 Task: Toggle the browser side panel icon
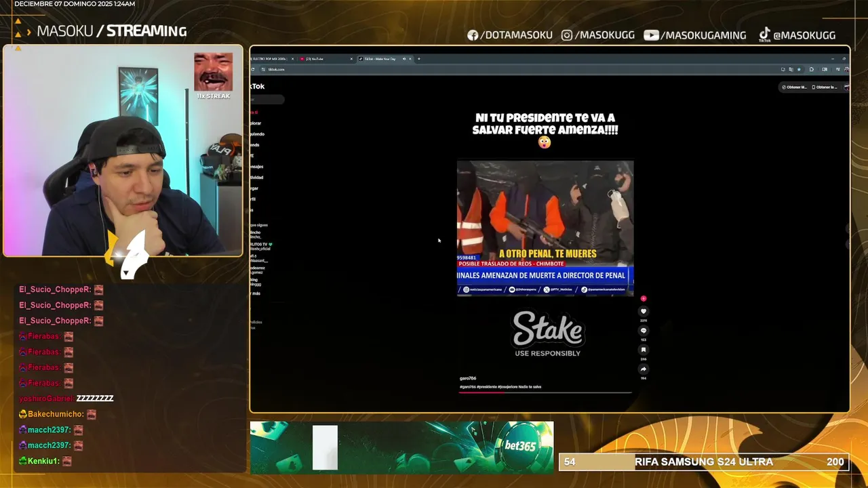(x=825, y=69)
